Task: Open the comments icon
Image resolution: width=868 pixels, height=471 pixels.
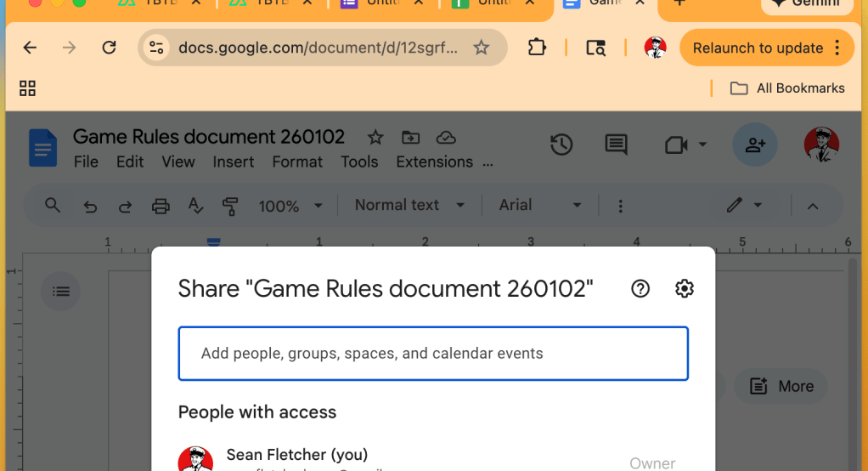Action: pyautogui.click(x=616, y=145)
